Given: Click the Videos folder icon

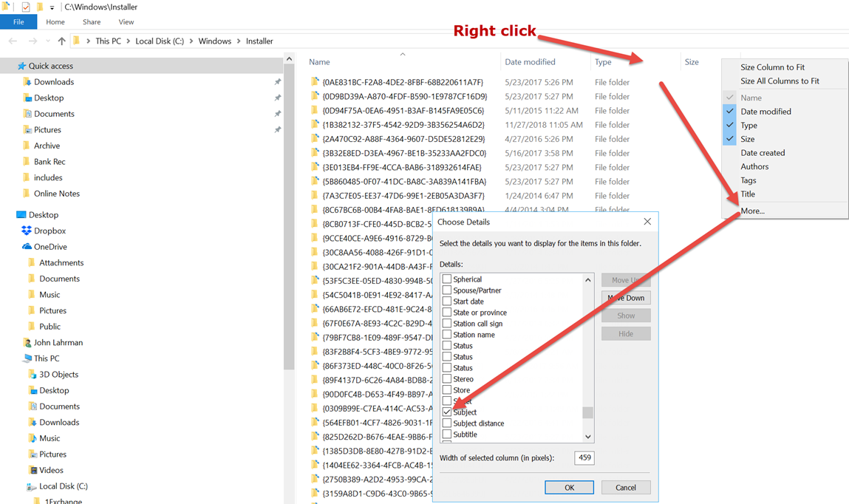Looking at the screenshot, I should 32,471.
